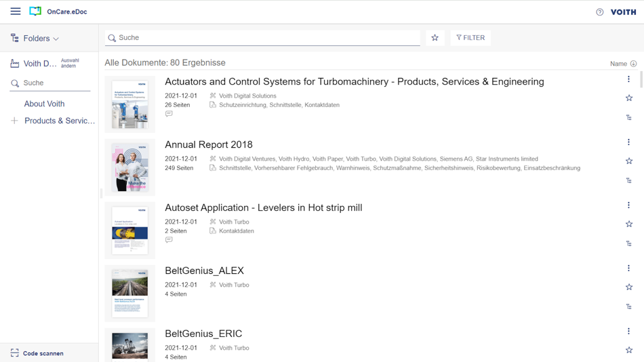Click 'Schutzeinrichtung, Schnittstelle, Kontaktdaten' tags text
Viewport: 644px width, 362px height.
[279, 105]
